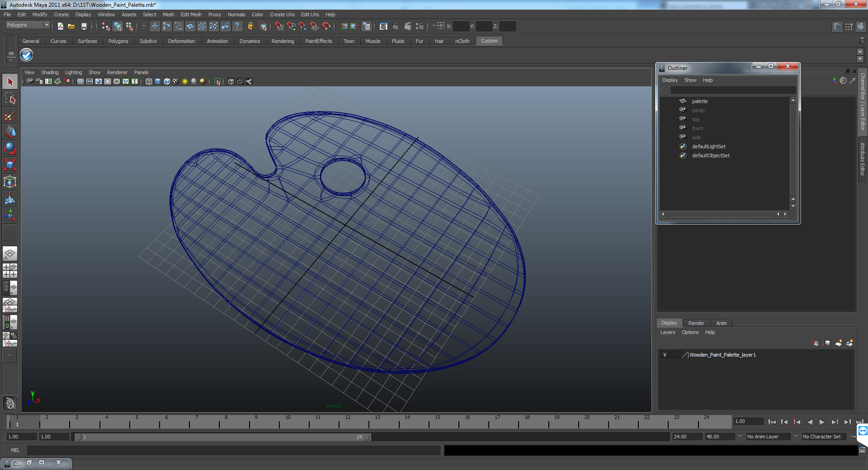
Task: Open the Render tab in Layer Editor
Action: coord(696,323)
